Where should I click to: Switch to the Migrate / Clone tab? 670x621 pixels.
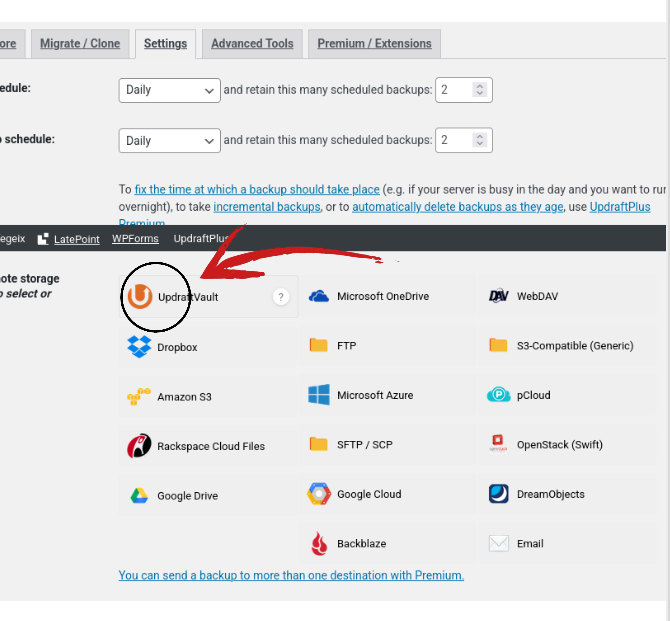tap(80, 44)
